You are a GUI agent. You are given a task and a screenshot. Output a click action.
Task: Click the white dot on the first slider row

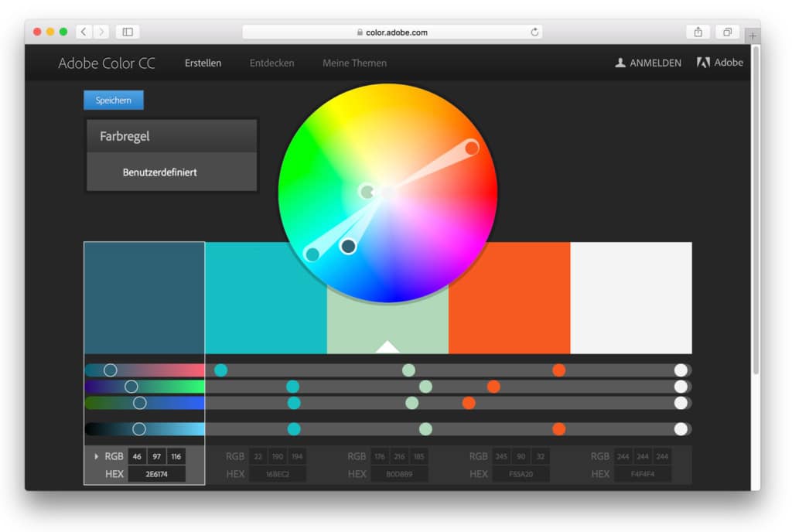681,370
